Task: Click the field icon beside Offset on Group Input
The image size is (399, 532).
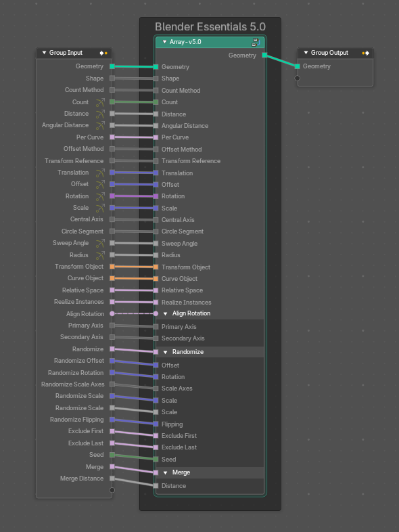Action: 100,185
